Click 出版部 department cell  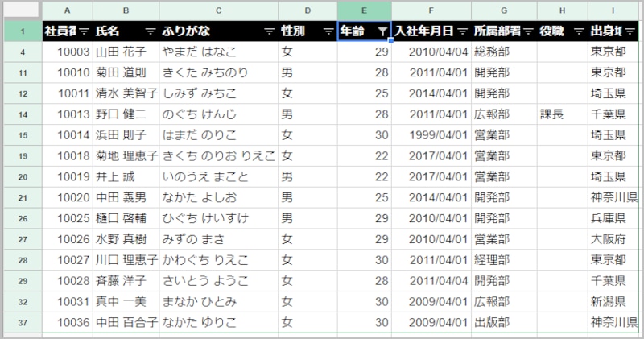[x=504, y=323]
